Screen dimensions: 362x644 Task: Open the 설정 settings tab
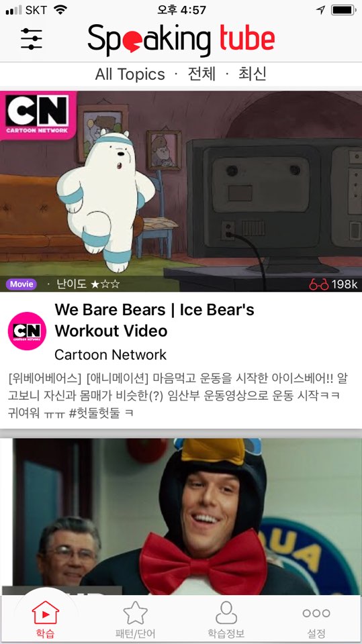[316, 619]
